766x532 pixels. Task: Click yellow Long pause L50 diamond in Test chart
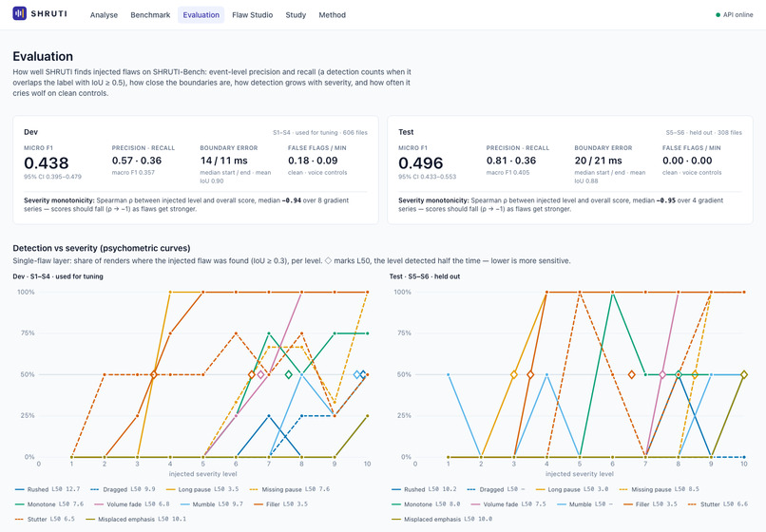pyautogui.click(x=514, y=374)
